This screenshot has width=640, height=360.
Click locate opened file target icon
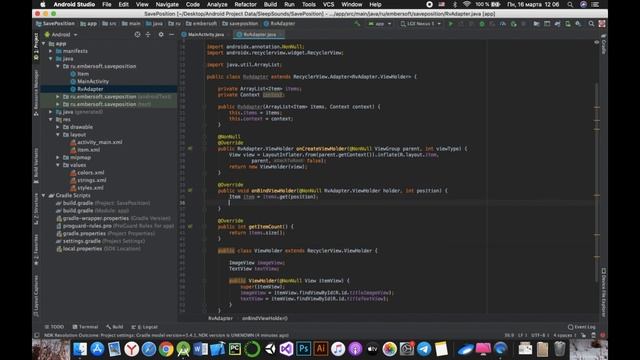pyautogui.click(x=137, y=35)
